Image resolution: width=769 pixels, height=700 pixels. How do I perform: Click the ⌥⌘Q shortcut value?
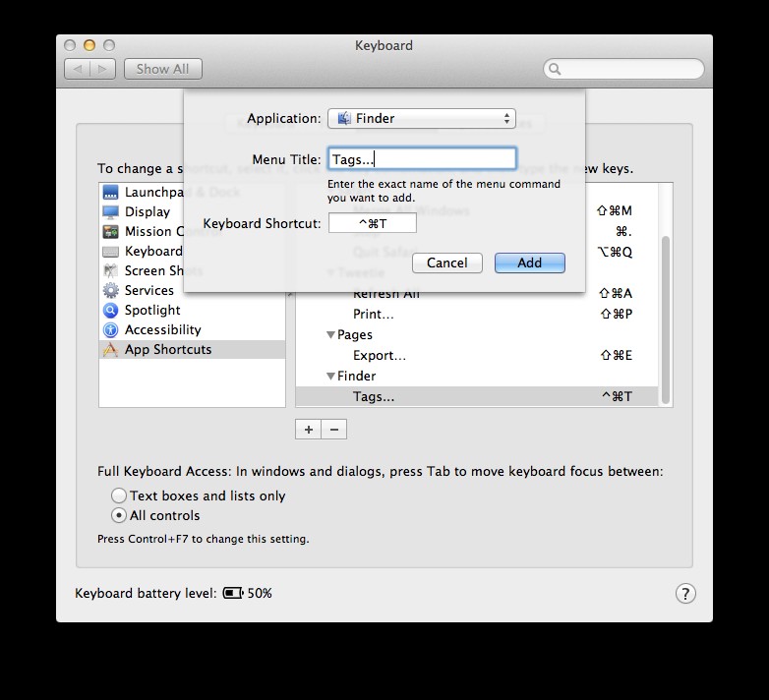(x=615, y=252)
